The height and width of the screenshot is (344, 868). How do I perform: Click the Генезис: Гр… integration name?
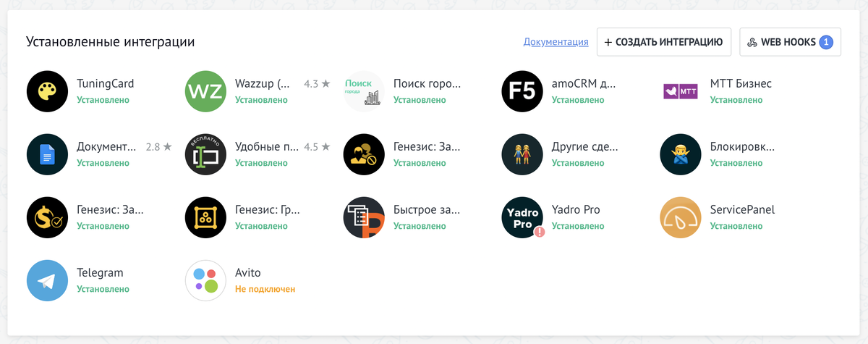pos(268,209)
